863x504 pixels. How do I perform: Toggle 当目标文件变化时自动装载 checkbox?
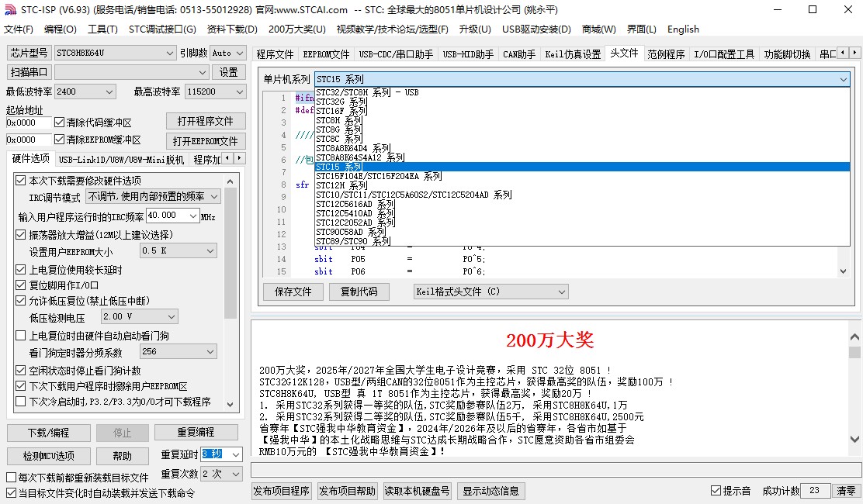click(x=11, y=493)
